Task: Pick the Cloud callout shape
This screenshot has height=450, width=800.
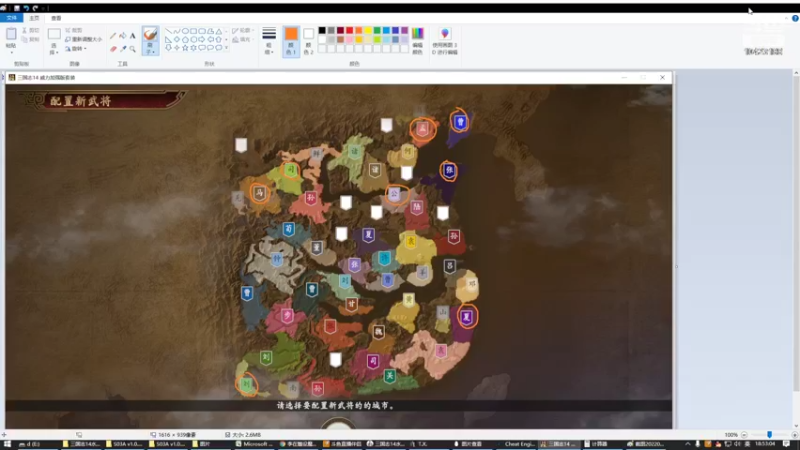Action: (218, 47)
